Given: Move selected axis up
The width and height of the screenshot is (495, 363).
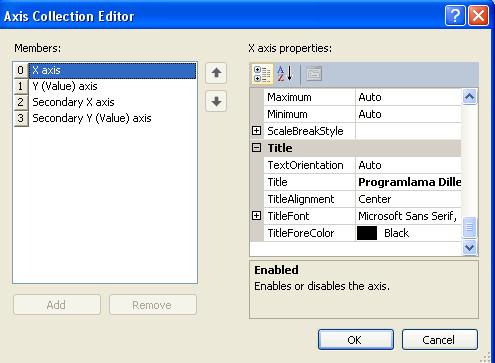Looking at the screenshot, I should 216,73.
